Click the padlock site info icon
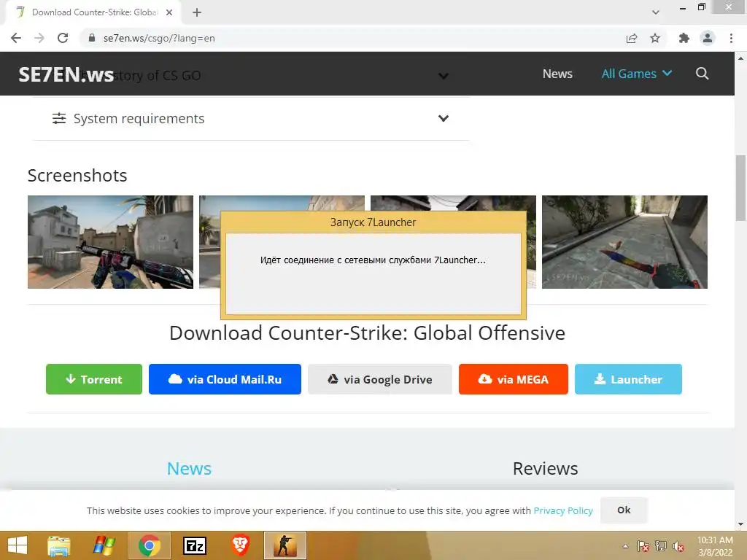747x560 pixels. (93, 38)
